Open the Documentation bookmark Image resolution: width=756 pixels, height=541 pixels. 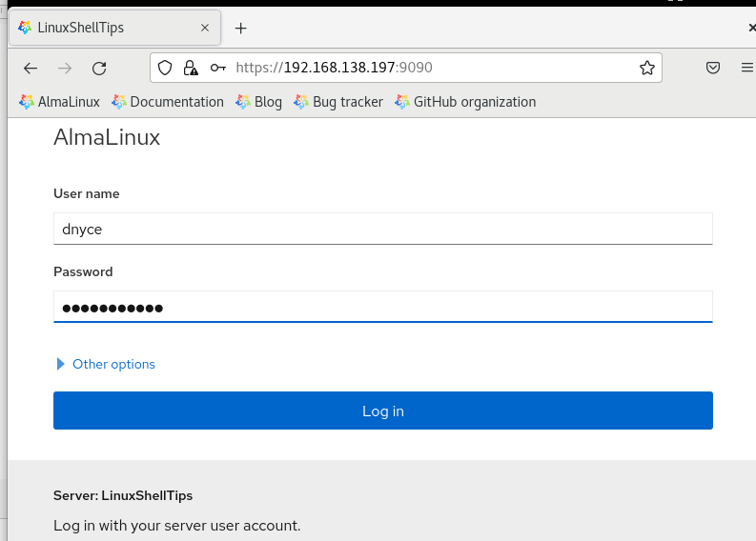(168, 102)
